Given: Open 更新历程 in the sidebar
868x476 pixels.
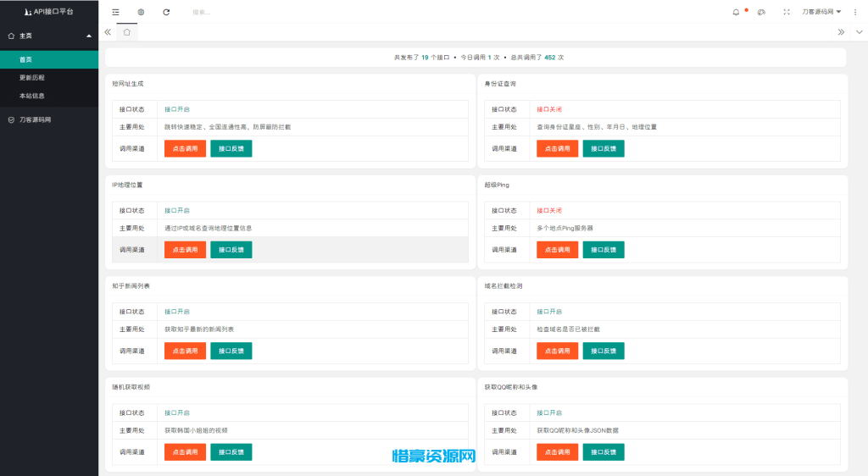Looking at the screenshot, I should (x=32, y=77).
